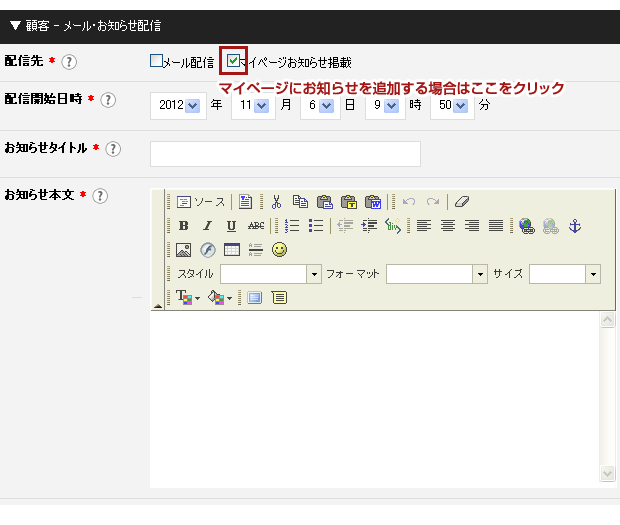The image size is (620, 525).
Task: Align text left
Action: coord(424,226)
